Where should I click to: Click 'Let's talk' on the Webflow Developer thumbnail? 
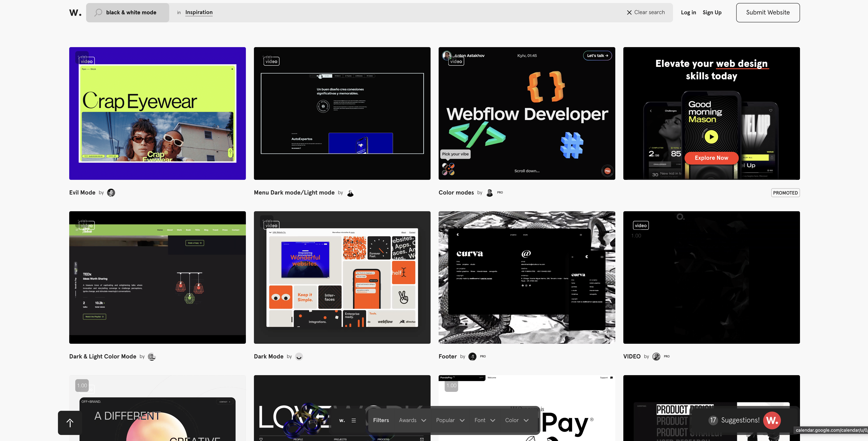click(x=597, y=56)
